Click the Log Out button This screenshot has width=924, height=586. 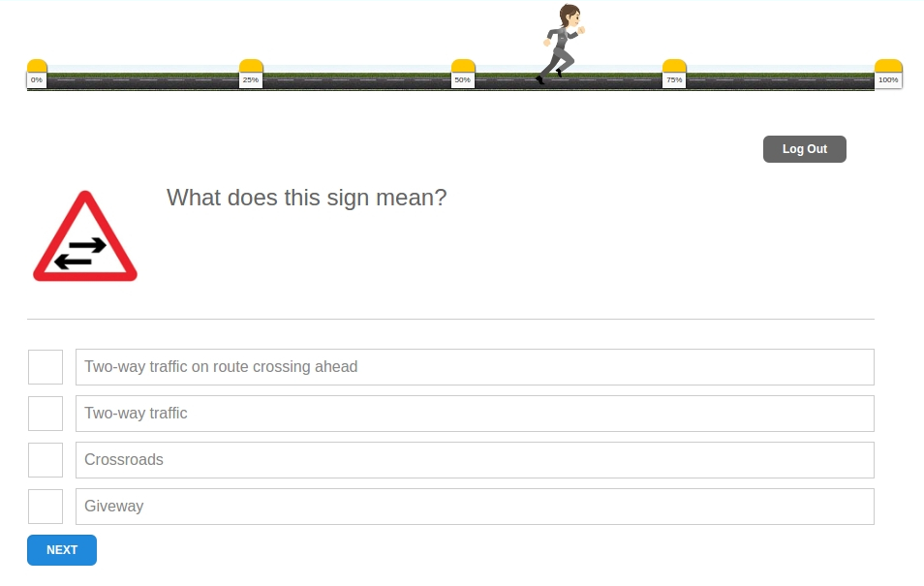click(804, 149)
